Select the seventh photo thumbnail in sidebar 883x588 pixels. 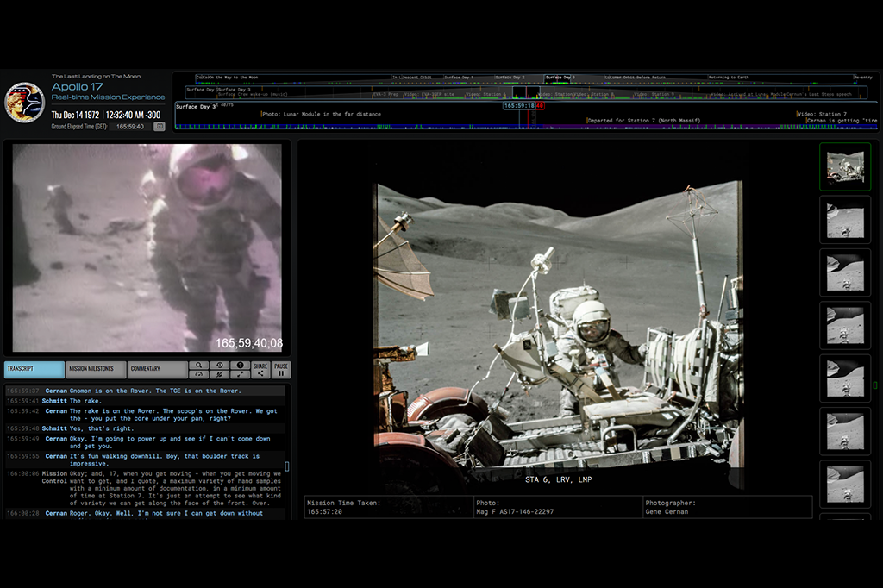coord(845,485)
